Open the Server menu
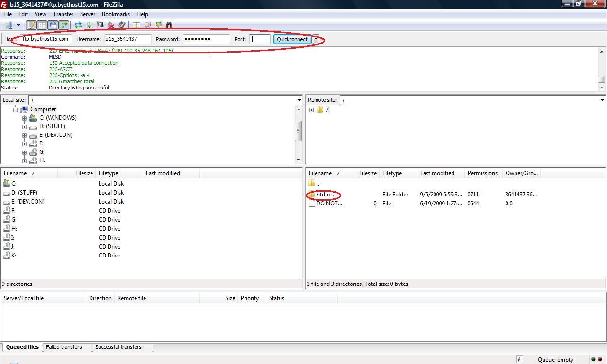The height and width of the screenshot is (364, 607). [x=87, y=14]
